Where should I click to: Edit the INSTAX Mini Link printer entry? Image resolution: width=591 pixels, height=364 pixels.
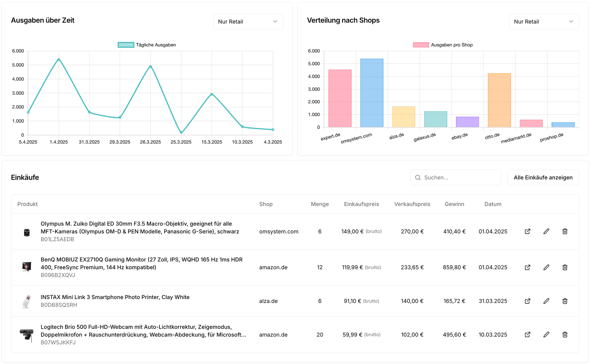pos(546,301)
